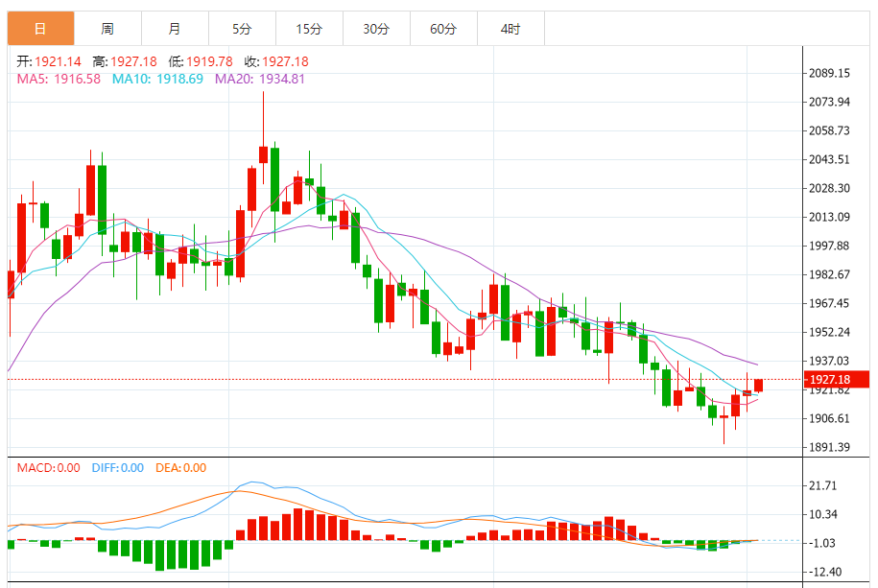878x588 pixels.
Task: Click the MA20 indicator label
Action: [260, 79]
